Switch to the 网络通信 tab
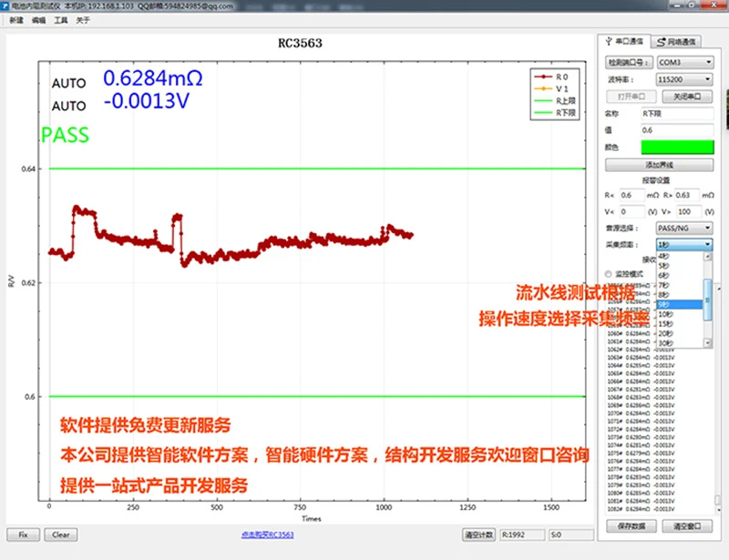The height and width of the screenshot is (560, 729). click(x=676, y=42)
